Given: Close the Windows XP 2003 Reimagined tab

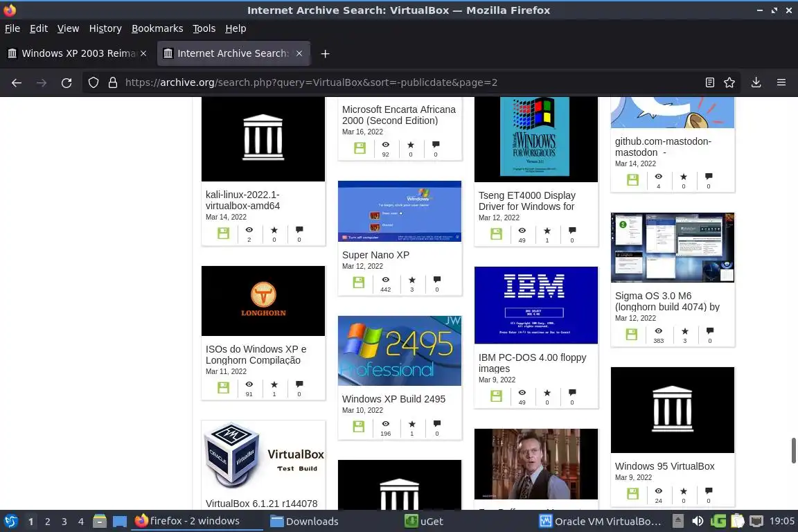Looking at the screenshot, I should pyautogui.click(x=143, y=53).
